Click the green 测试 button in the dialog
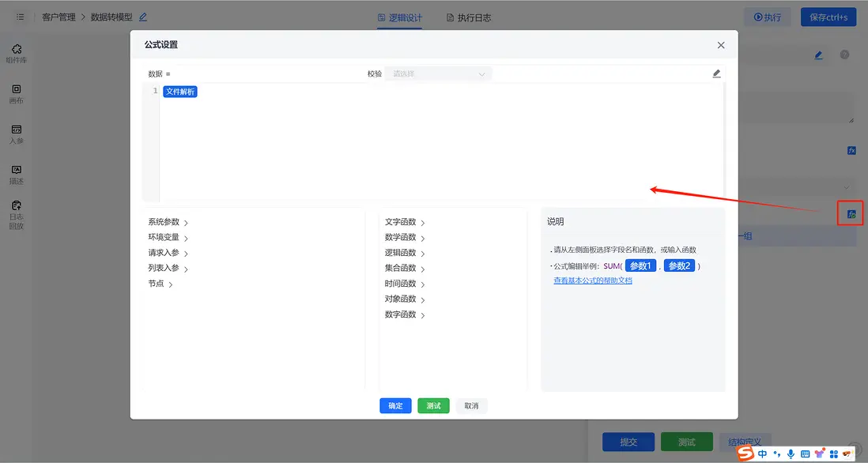The height and width of the screenshot is (463, 868). [x=433, y=406]
